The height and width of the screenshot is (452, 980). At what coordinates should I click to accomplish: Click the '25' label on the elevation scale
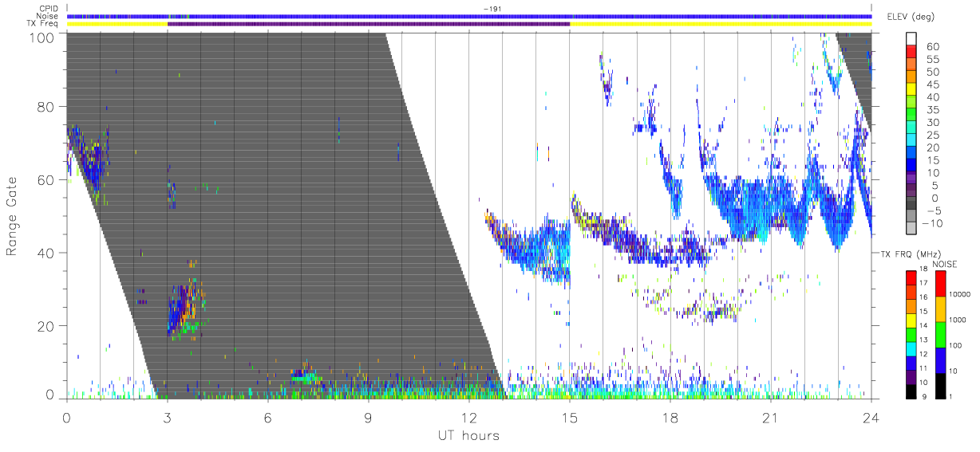coord(932,135)
